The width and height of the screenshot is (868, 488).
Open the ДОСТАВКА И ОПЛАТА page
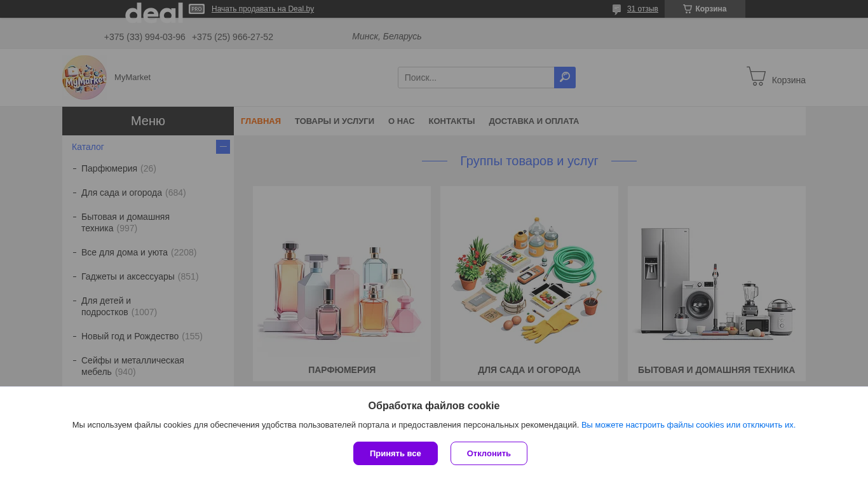(534, 121)
